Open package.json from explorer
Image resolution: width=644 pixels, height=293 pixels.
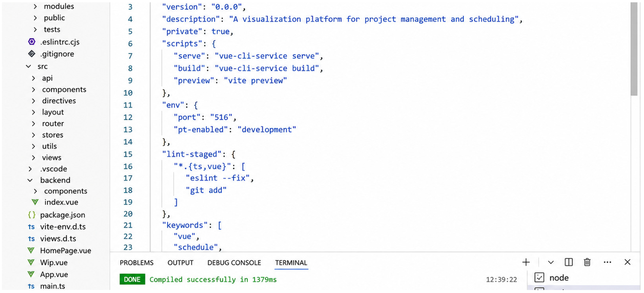coord(63,215)
